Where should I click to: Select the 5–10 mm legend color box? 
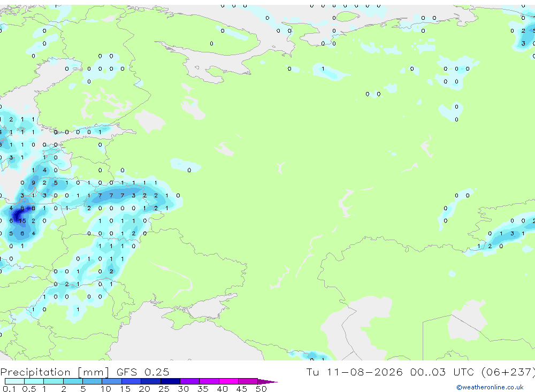pos(93,381)
